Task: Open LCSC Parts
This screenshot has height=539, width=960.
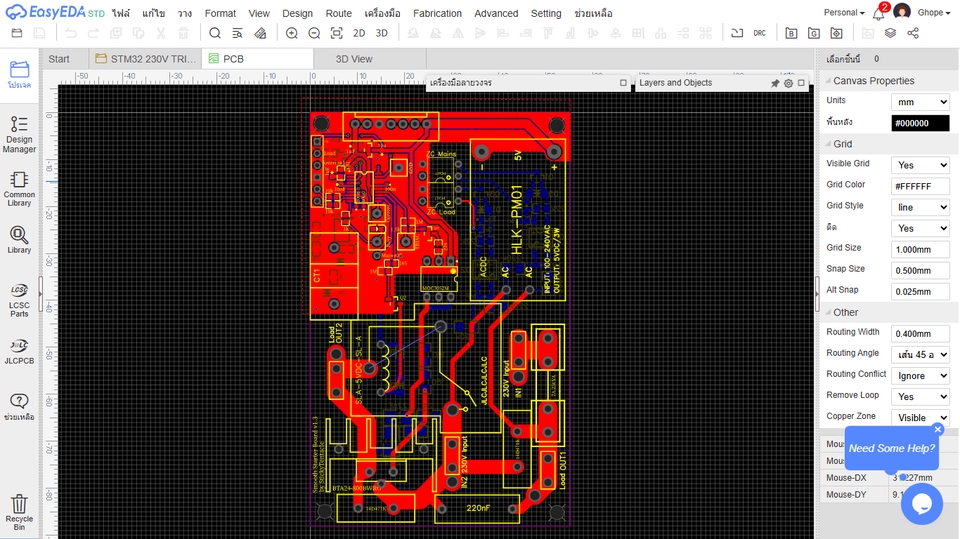Action: (19, 300)
